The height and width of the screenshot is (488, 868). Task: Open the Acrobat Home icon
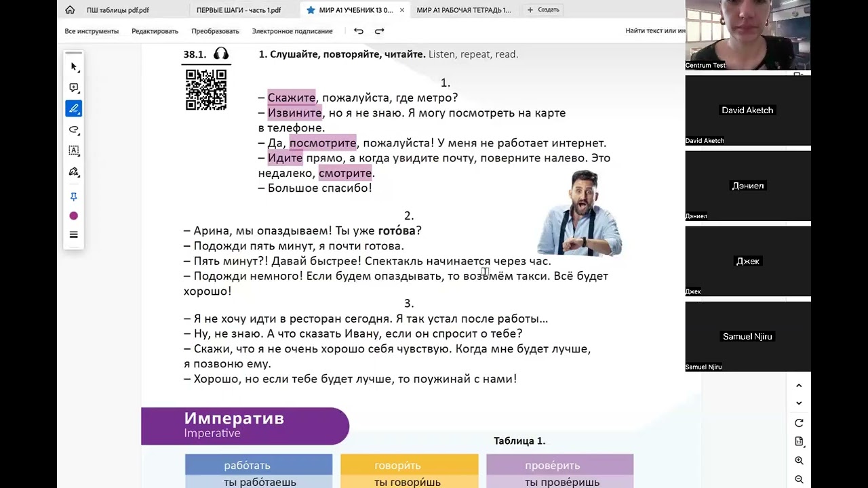[x=70, y=10]
